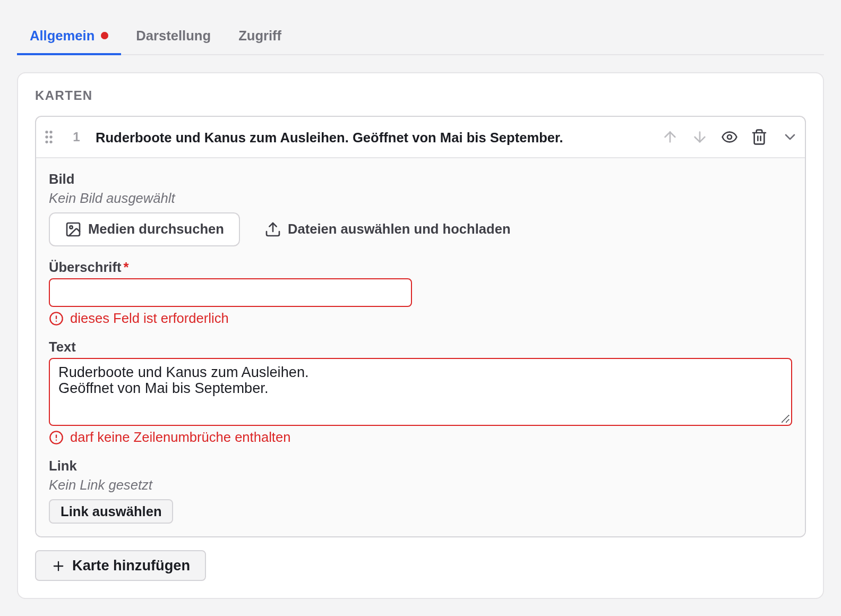Click into the Text textarea
This screenshot has height=616, width=841.
[x=420, y=392]
